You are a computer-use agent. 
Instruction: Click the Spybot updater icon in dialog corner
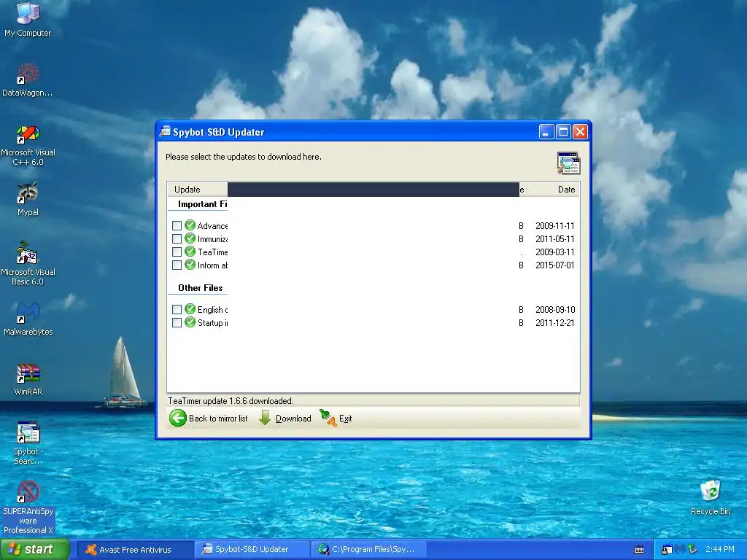[x=568, y=163]
